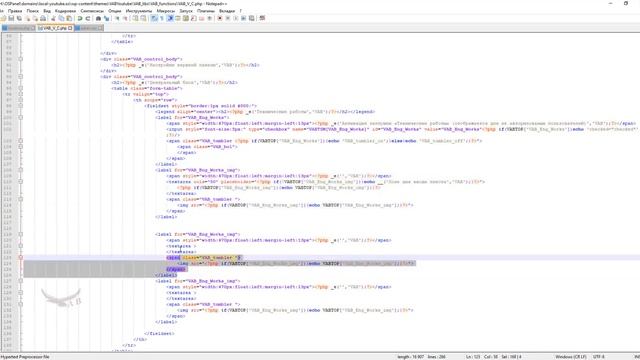Collapse the red fold marker at highlighted line

coord(20,258)
